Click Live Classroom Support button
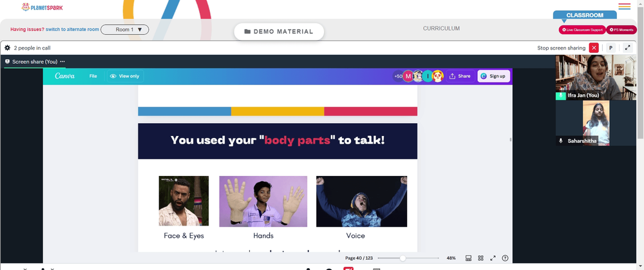Viewport: 644px width, 270px height. [582, 30]
